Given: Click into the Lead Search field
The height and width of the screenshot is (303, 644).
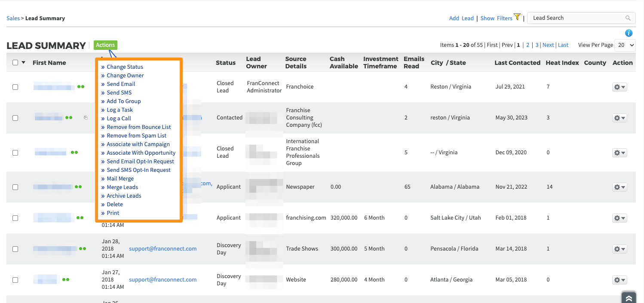Looking at the screenshot, I should [576, 18].
